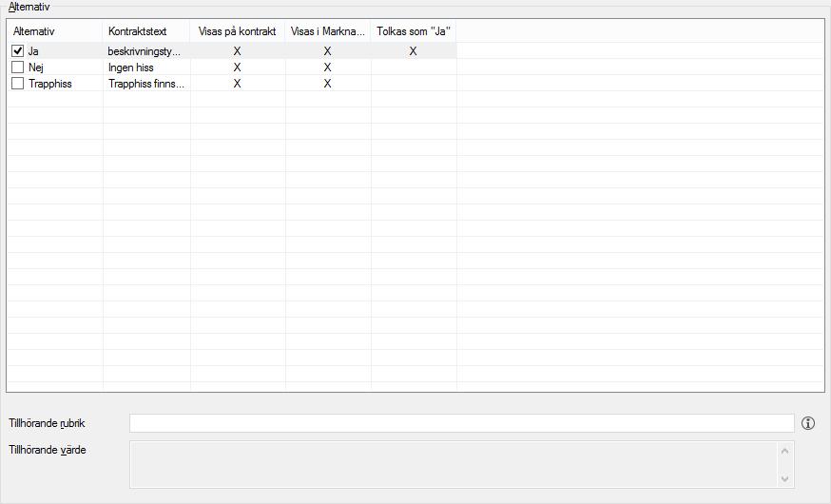Click Visas i Markna... X in Ja row
Image resolution: width=831 pixels, height=504 pixels.
[327, 51]
